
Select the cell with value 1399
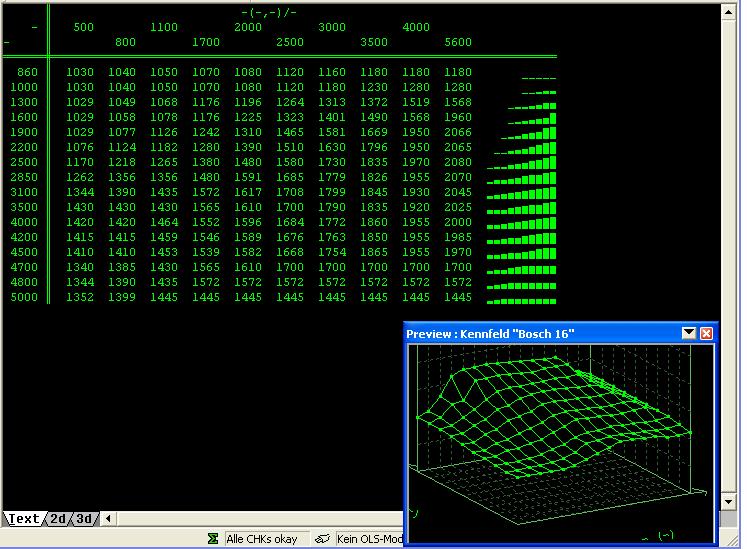tap(122, 297)
